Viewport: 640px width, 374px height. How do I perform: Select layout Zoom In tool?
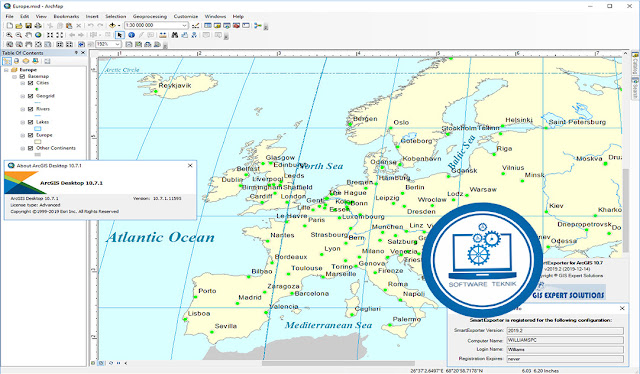click(x=9, y=44)
